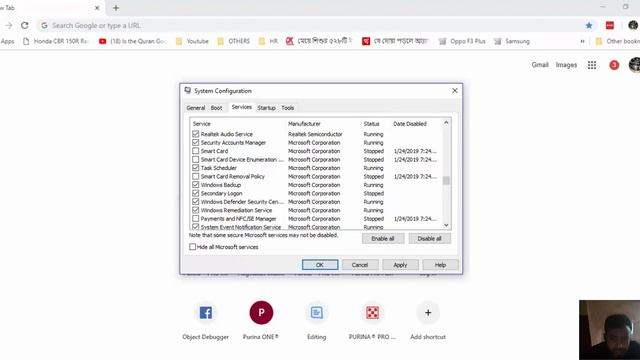Click the Add shortcut plus icon
Image resolution: width=640 pixels, height=360 pixels.
pos(428,313)
